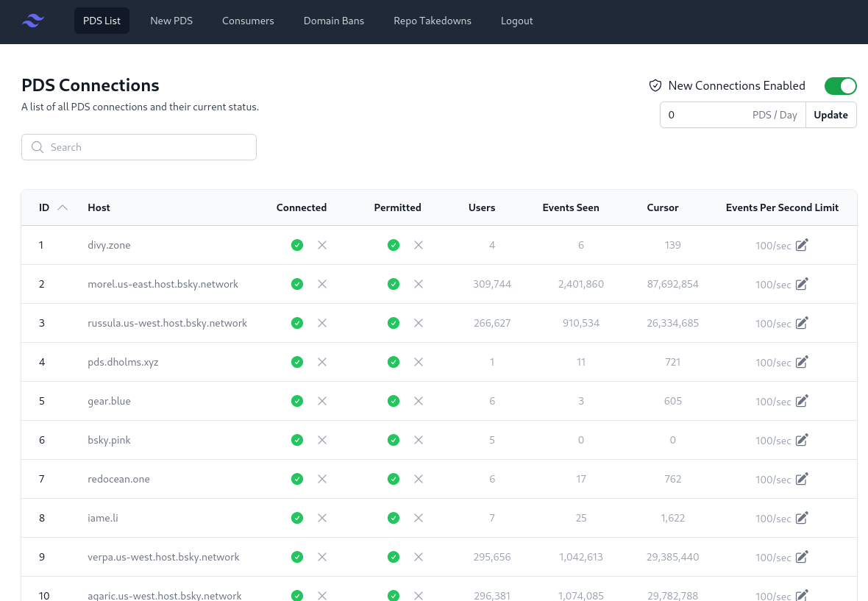Viewport: 868px width, 601px height.
Task: Open the Consumers page
Action: pos(248,21)
